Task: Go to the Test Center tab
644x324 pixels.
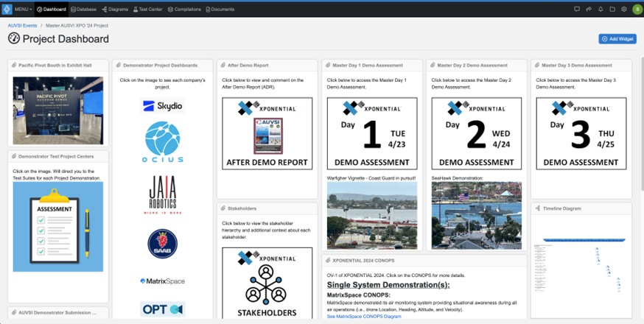Action: [x=148, y=9]
